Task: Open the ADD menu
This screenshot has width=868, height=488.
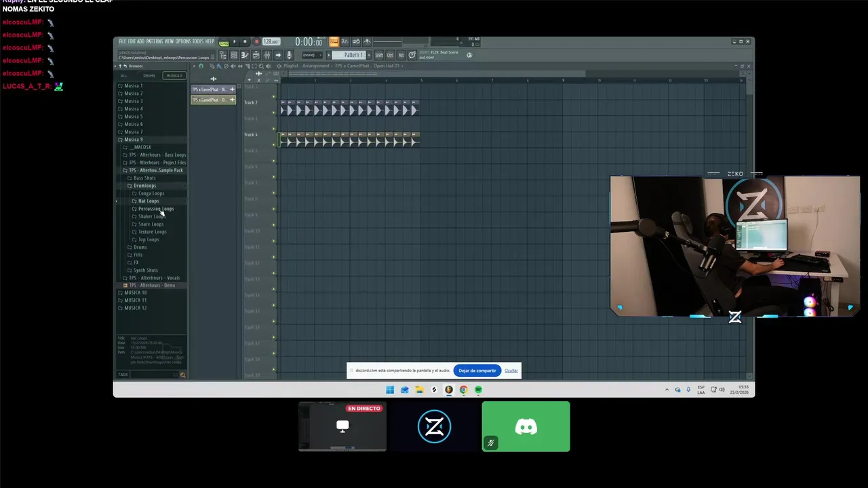Action: pyautogui.click(x=140, y=41)
